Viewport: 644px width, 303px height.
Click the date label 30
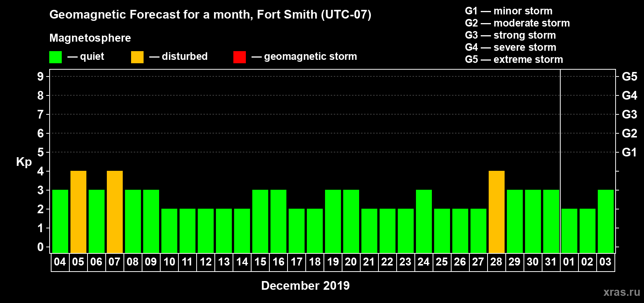[x=533, y=262]
